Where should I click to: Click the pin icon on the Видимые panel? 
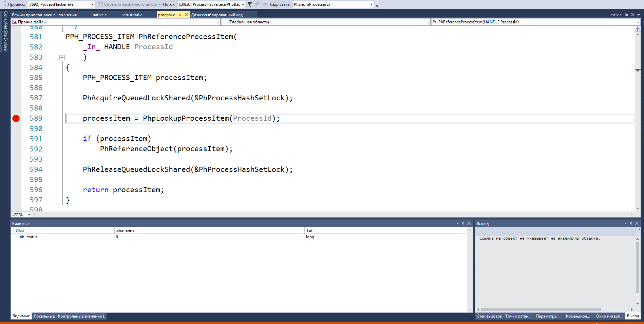click(x=463, y=223)
